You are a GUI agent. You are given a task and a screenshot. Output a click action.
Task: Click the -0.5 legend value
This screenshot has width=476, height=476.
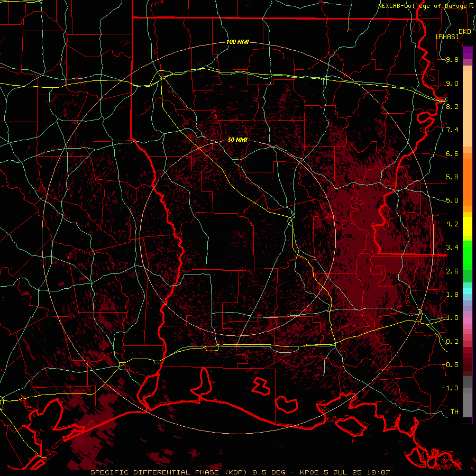pyautogui.click(x=450, y=364)
